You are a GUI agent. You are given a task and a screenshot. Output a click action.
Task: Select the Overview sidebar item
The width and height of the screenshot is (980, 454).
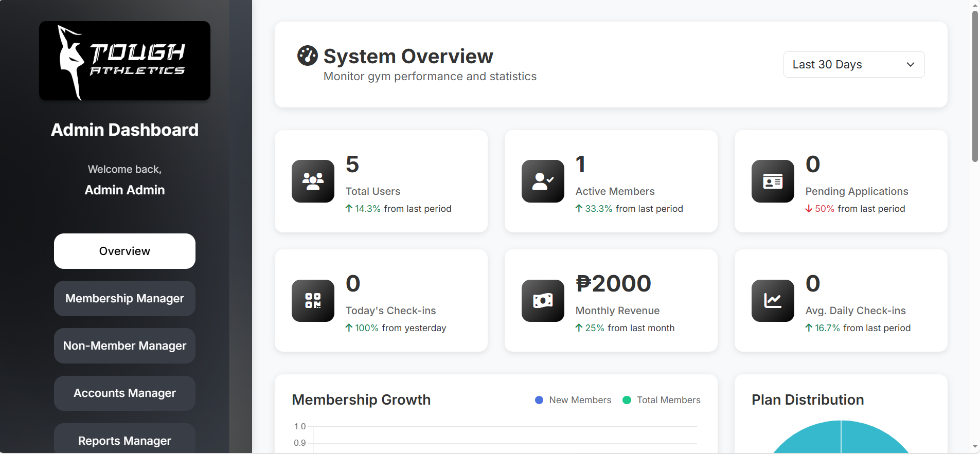coord(124,251)
